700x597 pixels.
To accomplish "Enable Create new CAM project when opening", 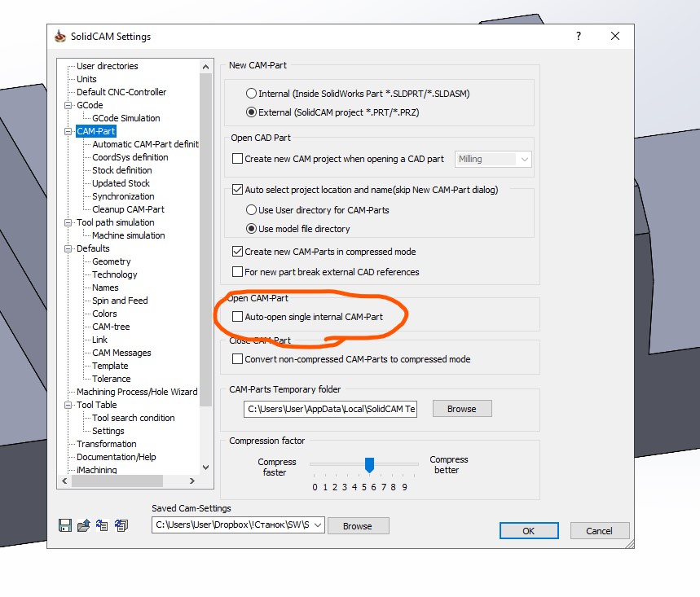I will tap(237, 159).
